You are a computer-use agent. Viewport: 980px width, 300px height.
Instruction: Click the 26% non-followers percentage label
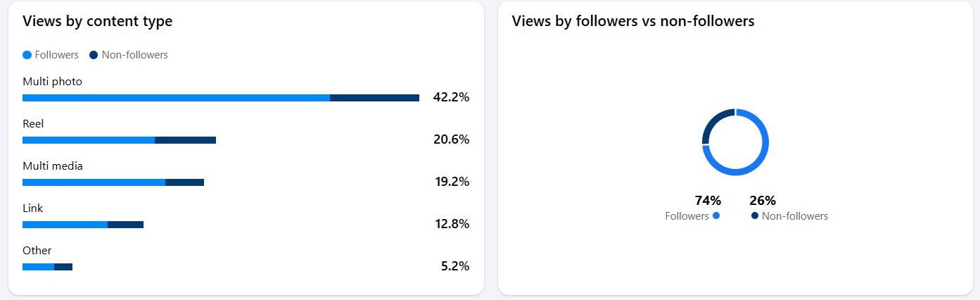point(763,201)
